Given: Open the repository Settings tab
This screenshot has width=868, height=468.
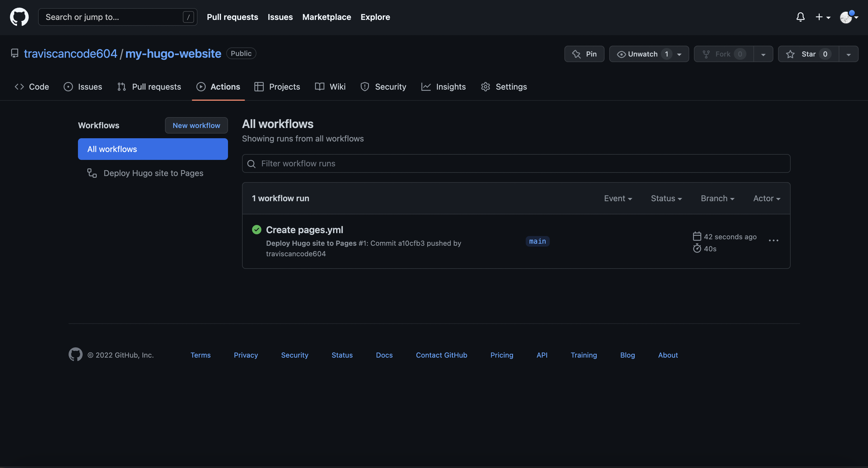Looking at the screenshot, I should pos(504,86).
